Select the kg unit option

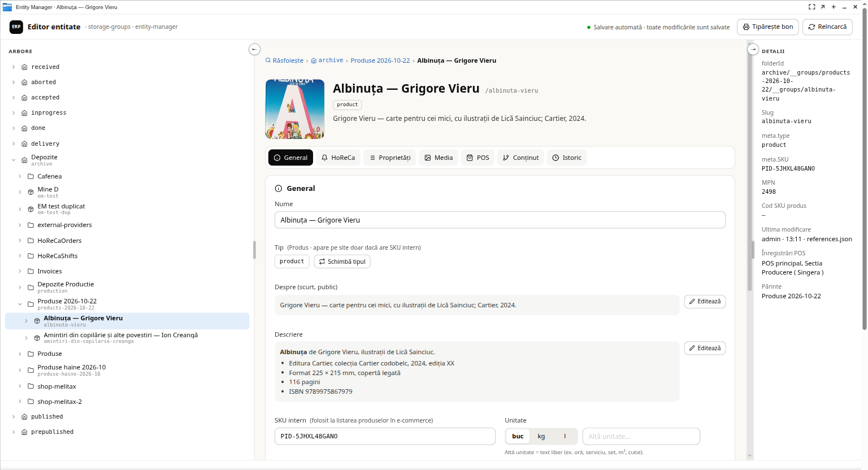point(541,436)
